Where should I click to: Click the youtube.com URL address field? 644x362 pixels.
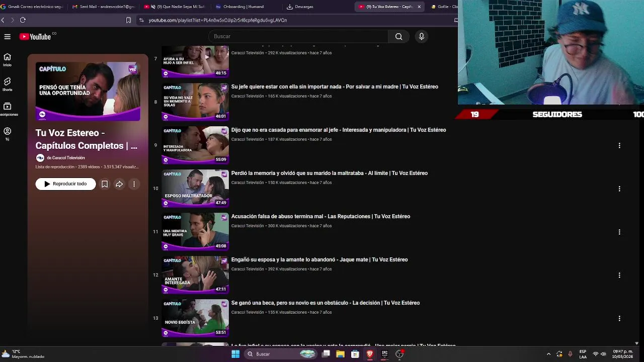(x=217, y=20)
